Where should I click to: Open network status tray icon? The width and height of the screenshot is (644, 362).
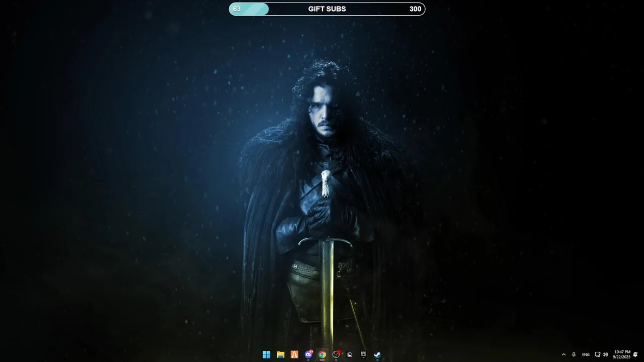click(597, 354)
